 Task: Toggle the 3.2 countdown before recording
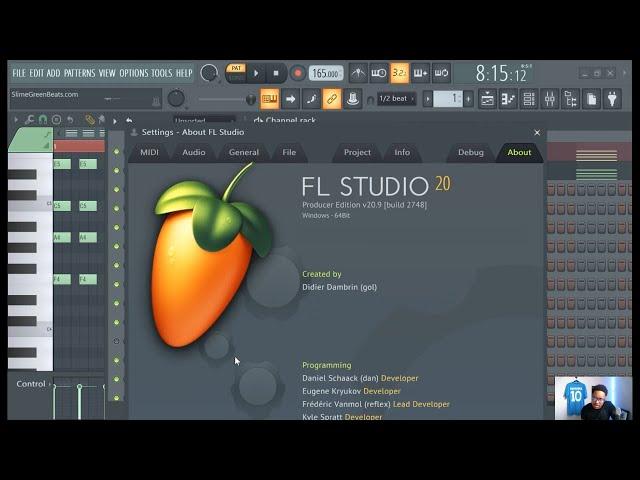399,73
